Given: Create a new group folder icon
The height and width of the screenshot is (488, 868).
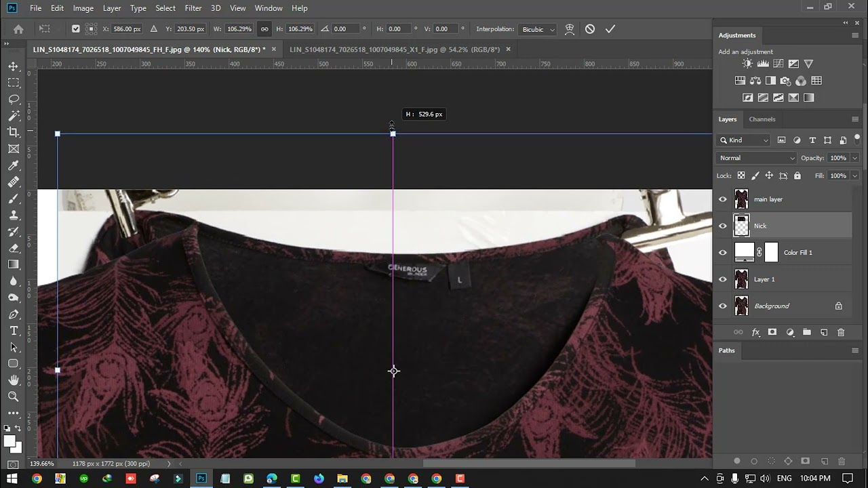Looking at the screenshot, I should tap(807, 332).
